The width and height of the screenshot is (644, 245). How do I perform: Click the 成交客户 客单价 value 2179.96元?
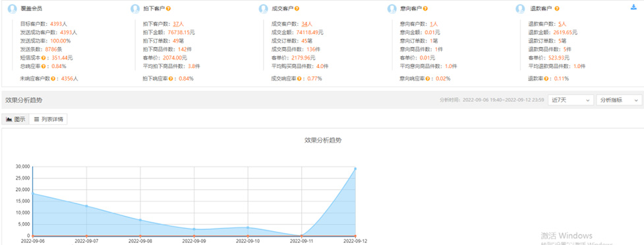click(x=303, y=57)
